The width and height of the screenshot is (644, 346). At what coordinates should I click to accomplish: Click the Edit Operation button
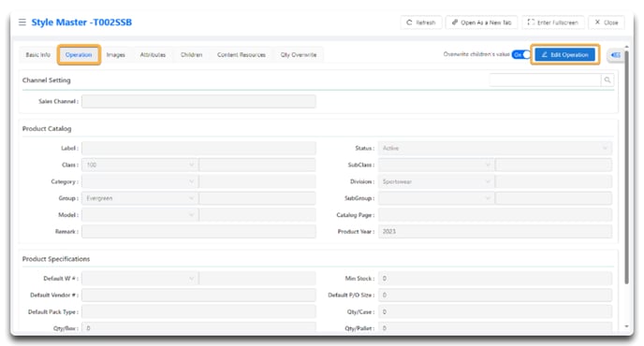click(565, 54)
